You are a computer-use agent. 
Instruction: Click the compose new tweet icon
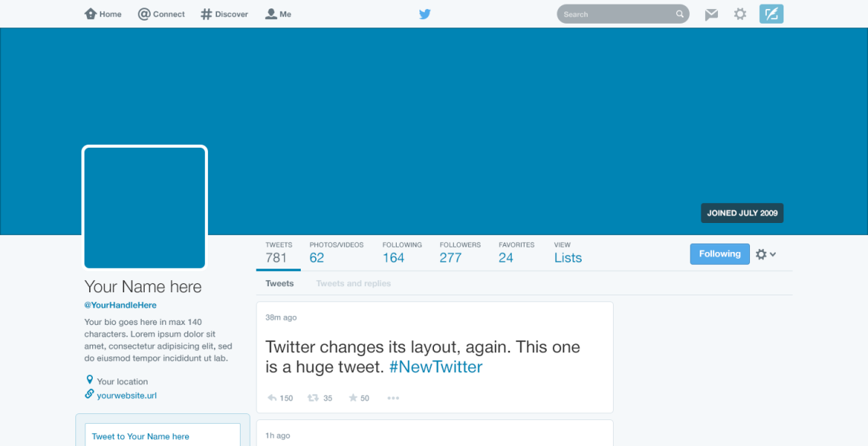(771, 14)
